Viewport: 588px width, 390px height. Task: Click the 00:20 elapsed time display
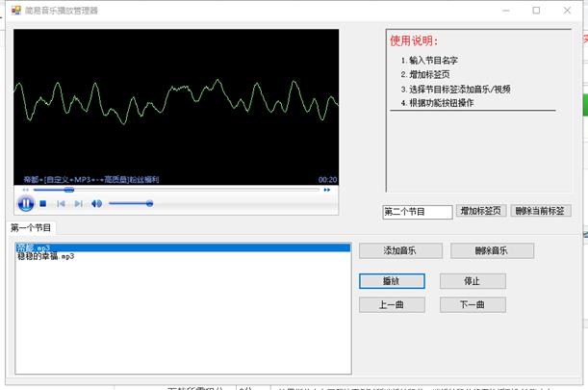click(x=327, y=180)
